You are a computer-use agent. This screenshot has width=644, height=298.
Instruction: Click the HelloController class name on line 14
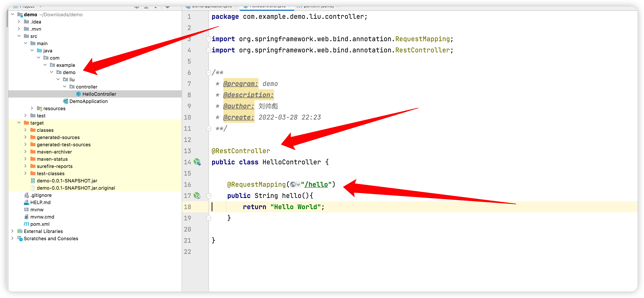click(x=291, y=163)
